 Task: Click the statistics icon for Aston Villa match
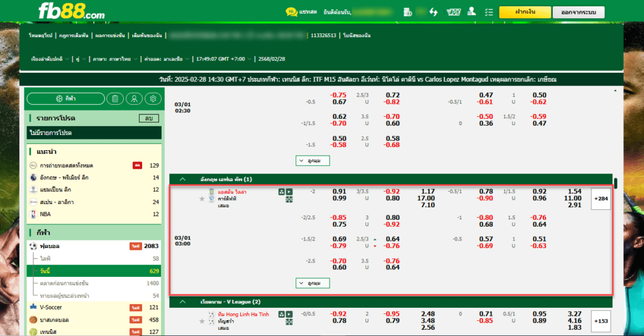pyautogui.click(x=281, y=192)
